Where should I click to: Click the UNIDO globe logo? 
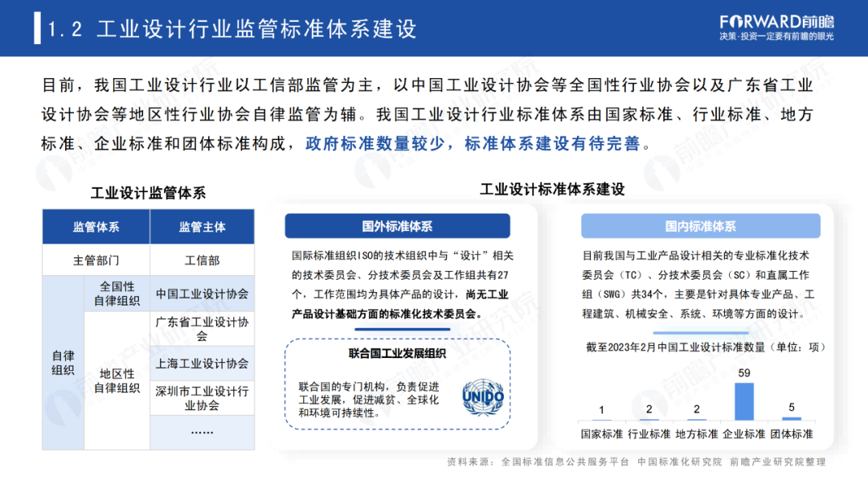(x=483, y=397)
